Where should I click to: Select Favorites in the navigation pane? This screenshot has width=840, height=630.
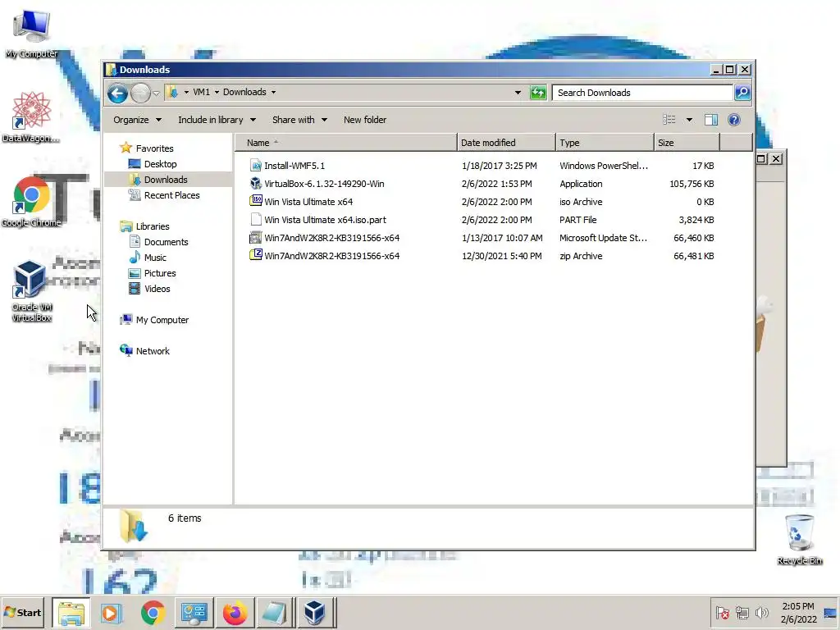pos(154,148)
